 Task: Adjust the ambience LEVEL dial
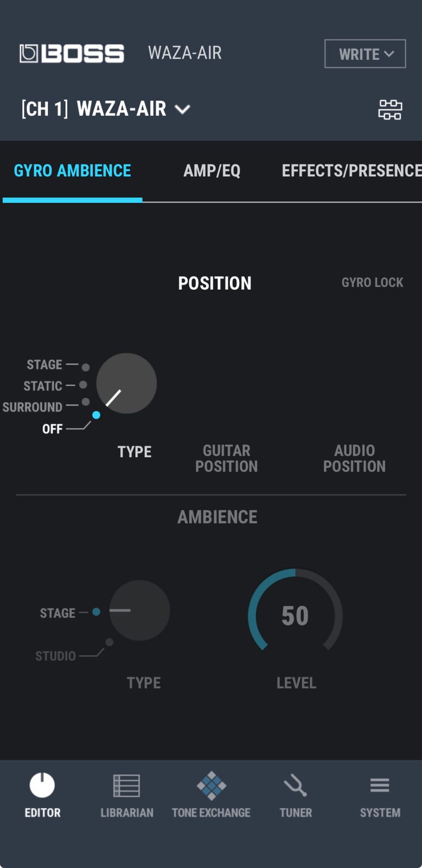295,616
